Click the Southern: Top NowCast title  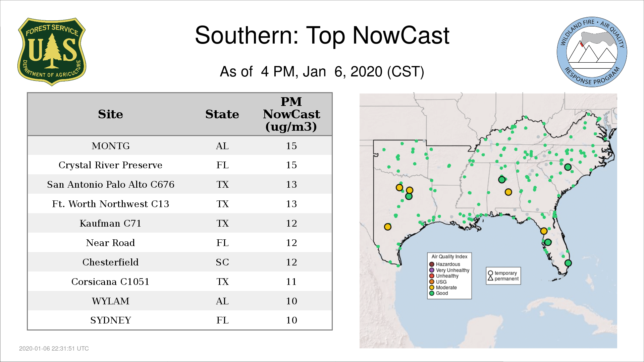click(322, 35)
